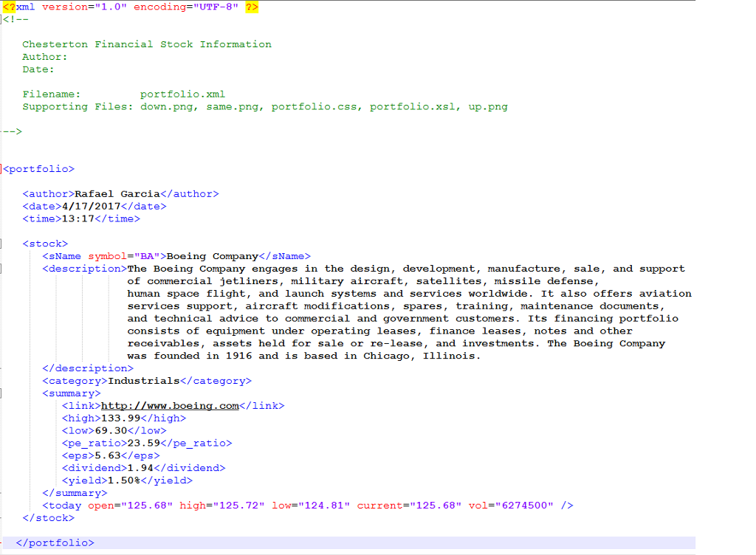This screenshot has width=756, height=555.
Task: Select the BA symbol attribute value
Action: point(145,255)
